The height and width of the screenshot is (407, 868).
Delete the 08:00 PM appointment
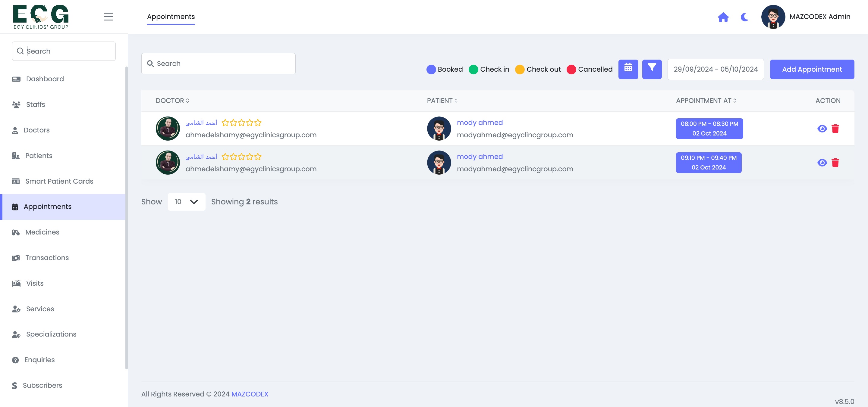(835, 129)
